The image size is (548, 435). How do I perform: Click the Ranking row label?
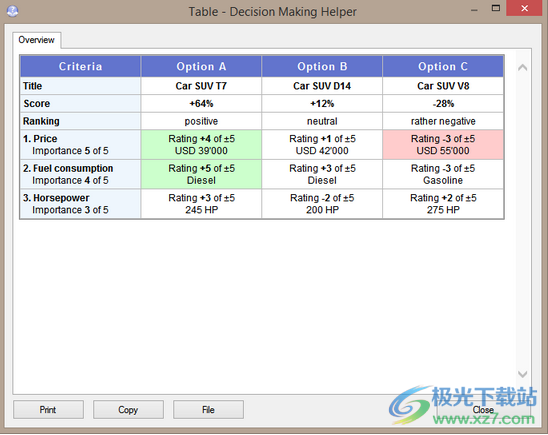tap(80, 121)
